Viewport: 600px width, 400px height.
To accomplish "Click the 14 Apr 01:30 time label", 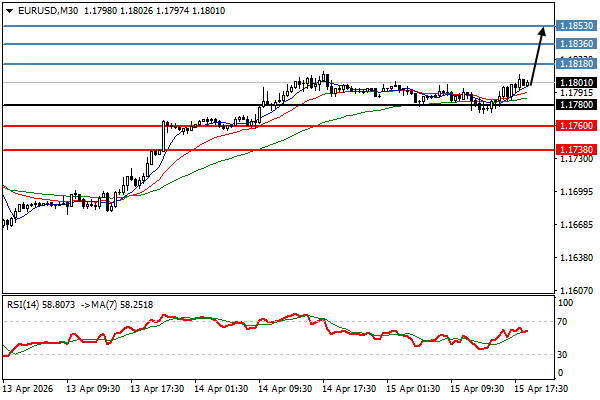I will [220, 386].
